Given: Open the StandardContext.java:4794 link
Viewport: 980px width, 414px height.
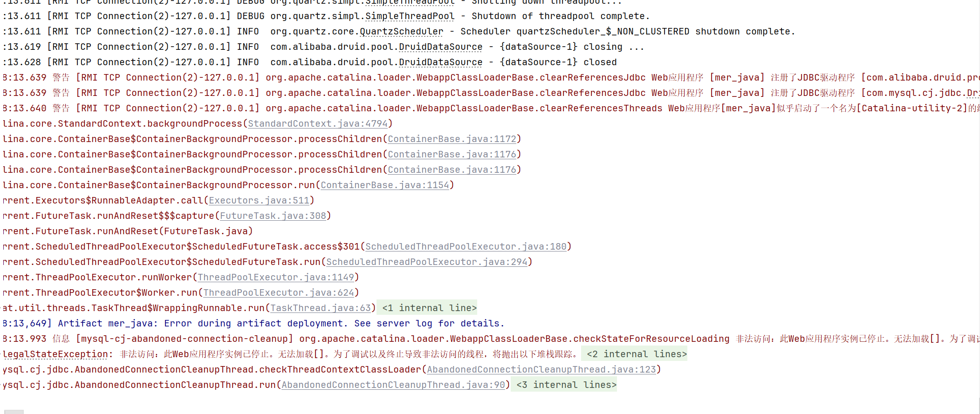Looking at the screenshot, I should (318, 124).
